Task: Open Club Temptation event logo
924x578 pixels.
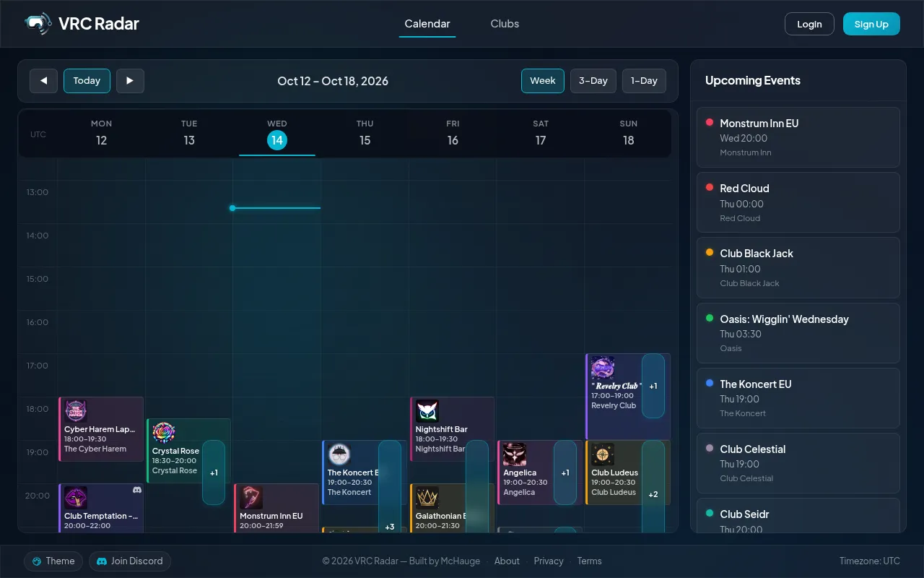Action: [x=76, y=499]
